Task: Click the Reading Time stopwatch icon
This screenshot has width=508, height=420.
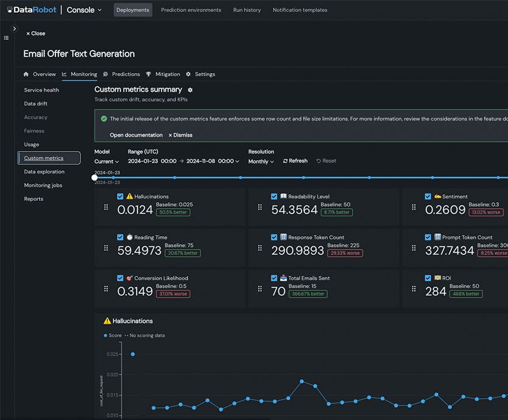Action: click(130, 237)
